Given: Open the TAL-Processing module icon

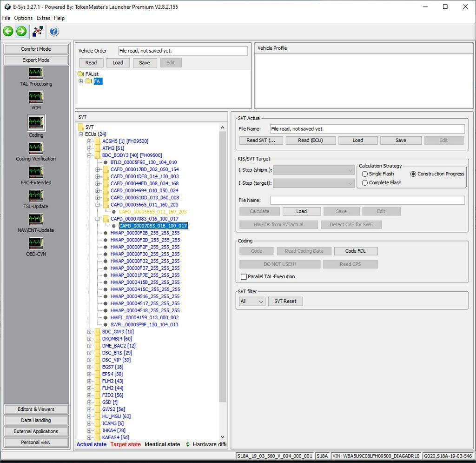Looking at the screenshot, I should [x=36, y=73].
